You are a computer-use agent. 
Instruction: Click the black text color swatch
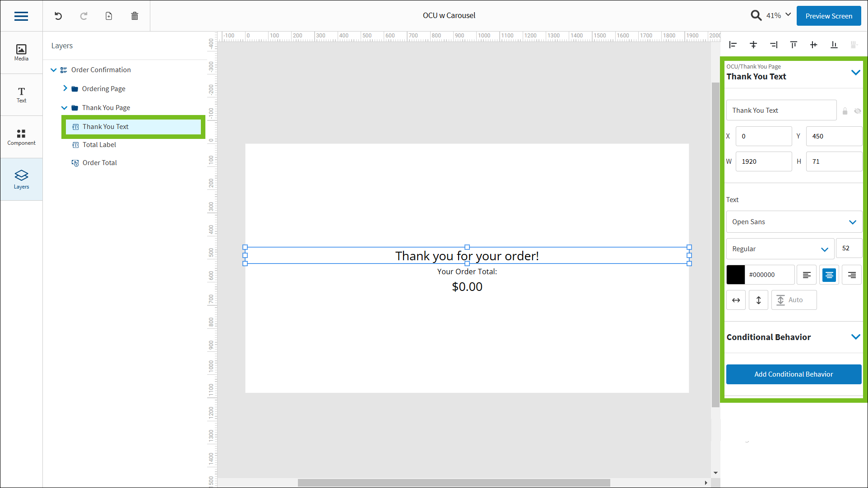click(736, 275)
